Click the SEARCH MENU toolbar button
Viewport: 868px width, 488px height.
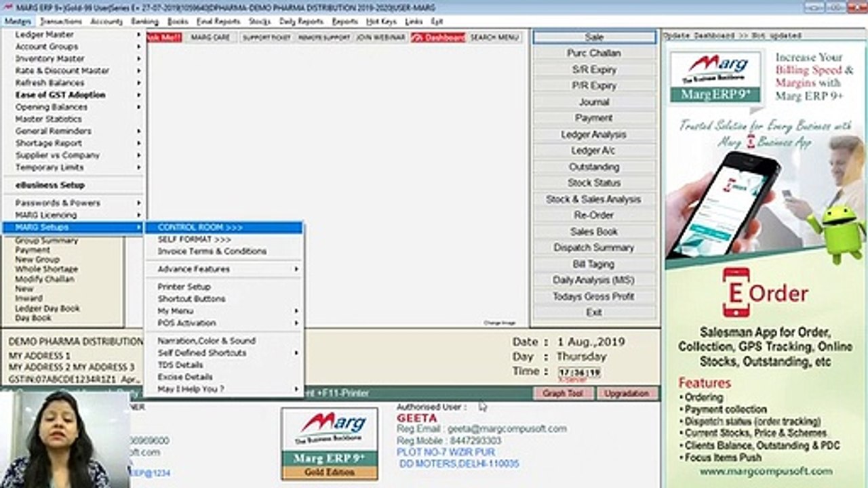[x=494, y=37]
